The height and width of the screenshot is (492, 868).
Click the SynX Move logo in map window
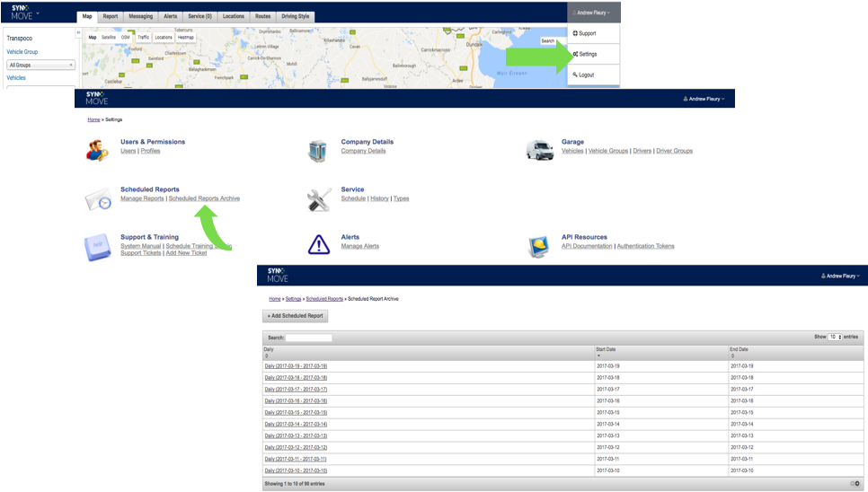(22, 13)
